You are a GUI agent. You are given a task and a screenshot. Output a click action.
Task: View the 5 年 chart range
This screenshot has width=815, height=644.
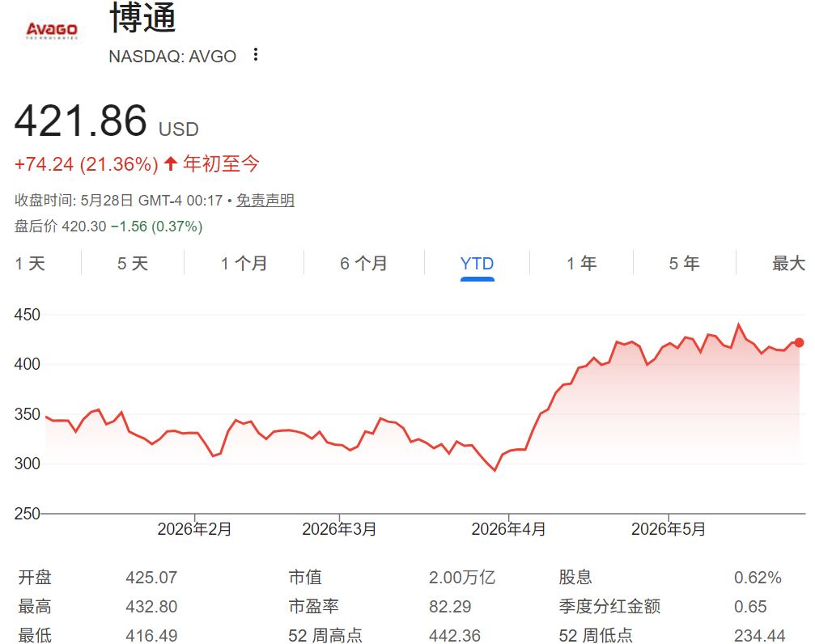click(684, 264)
